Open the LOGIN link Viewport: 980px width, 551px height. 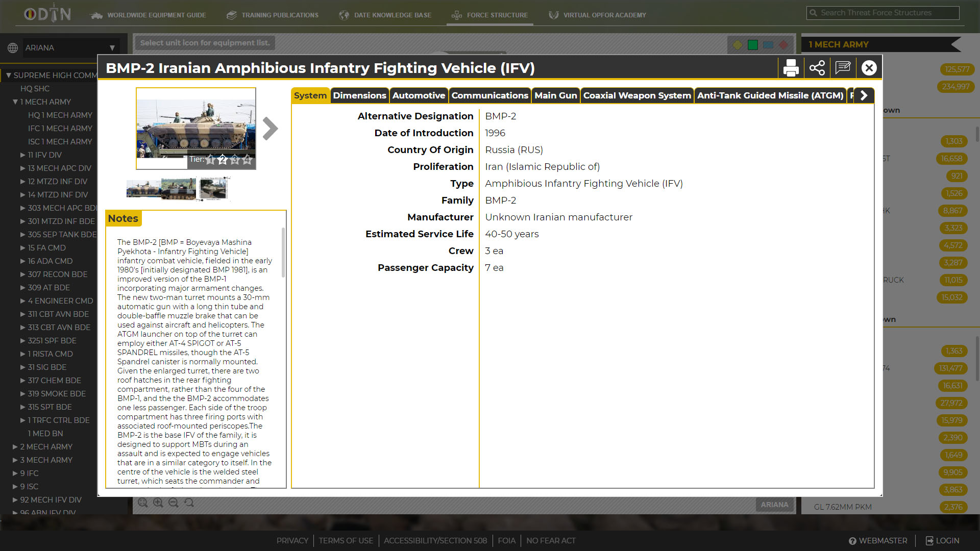(x=943, y=541)
